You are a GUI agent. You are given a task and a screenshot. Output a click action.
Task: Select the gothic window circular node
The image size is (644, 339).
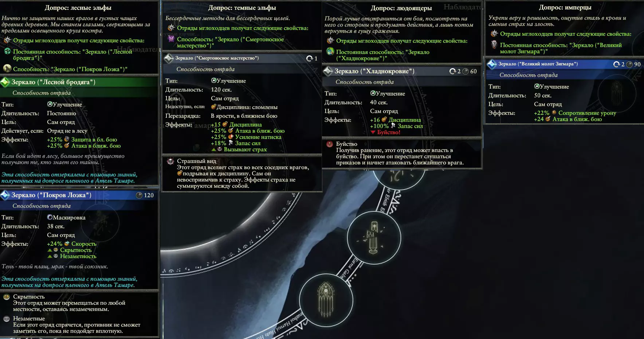[326, 300]
